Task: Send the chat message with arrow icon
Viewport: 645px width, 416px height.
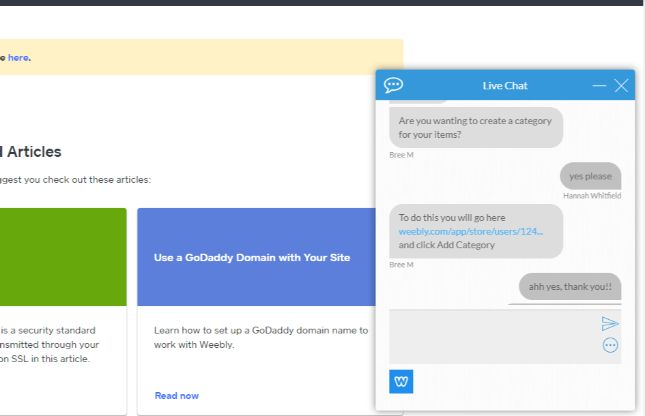Action: pyautogui.click(x=610, y=323)
